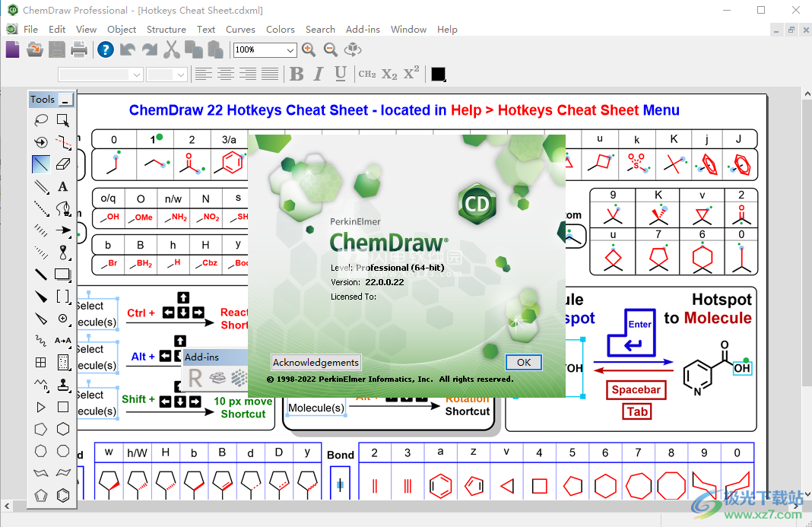Screen dimensions: 812x527
Task: Click the New Document toolbar icon
Action: coord(13,49)
